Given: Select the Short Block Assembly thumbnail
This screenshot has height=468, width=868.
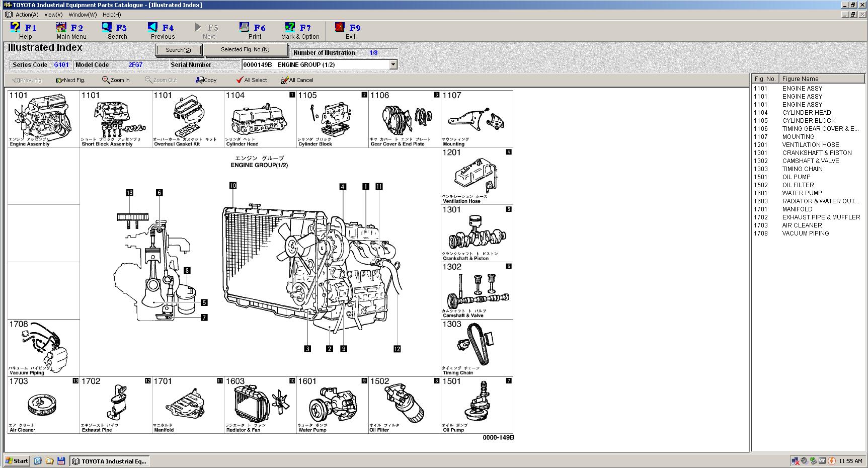Looking at the screenshot, I should [x=116, y=119].
